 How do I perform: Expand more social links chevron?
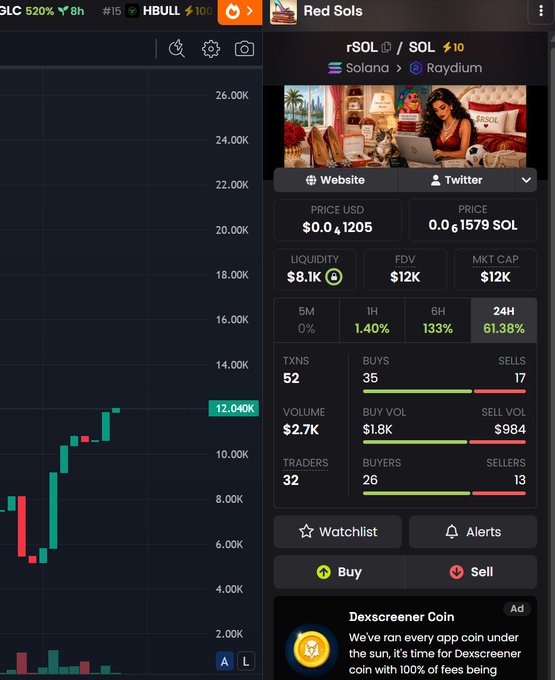pyautogui.click(x=526, y=180)
